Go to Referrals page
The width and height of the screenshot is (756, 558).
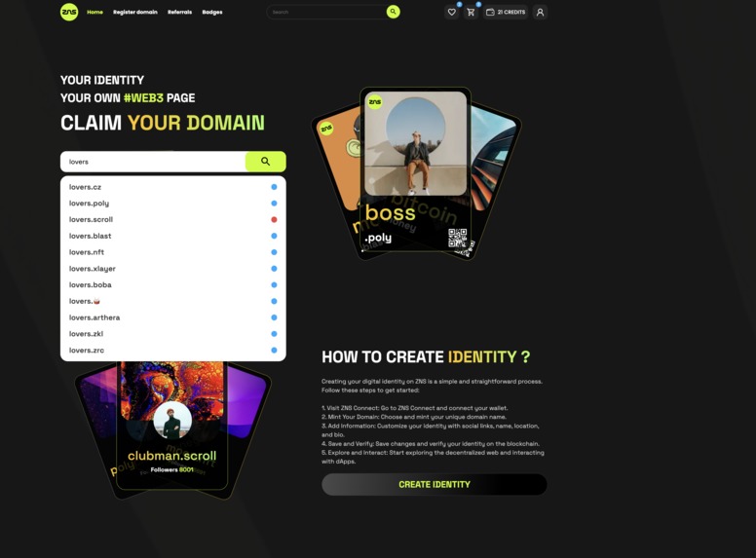tap(179, 12)
